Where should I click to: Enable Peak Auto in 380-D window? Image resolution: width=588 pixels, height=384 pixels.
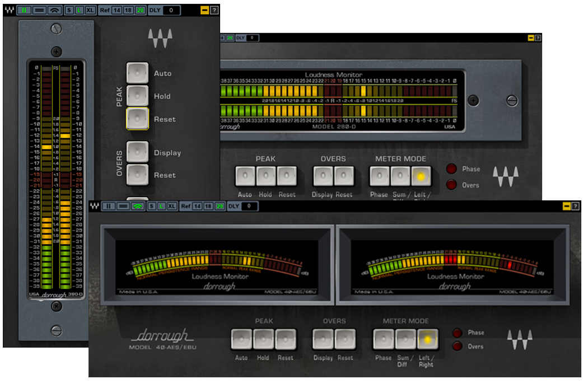pyautogui.click(x=137, y=73)
